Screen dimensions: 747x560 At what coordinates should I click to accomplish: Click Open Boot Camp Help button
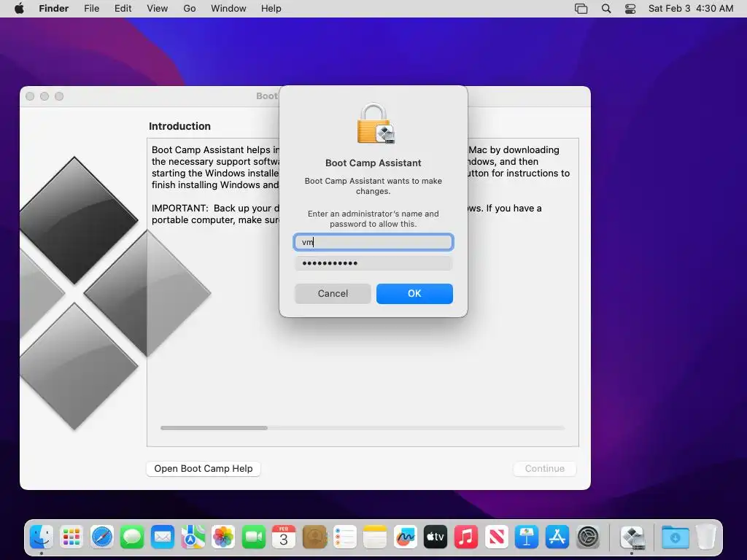coord(204,469)
